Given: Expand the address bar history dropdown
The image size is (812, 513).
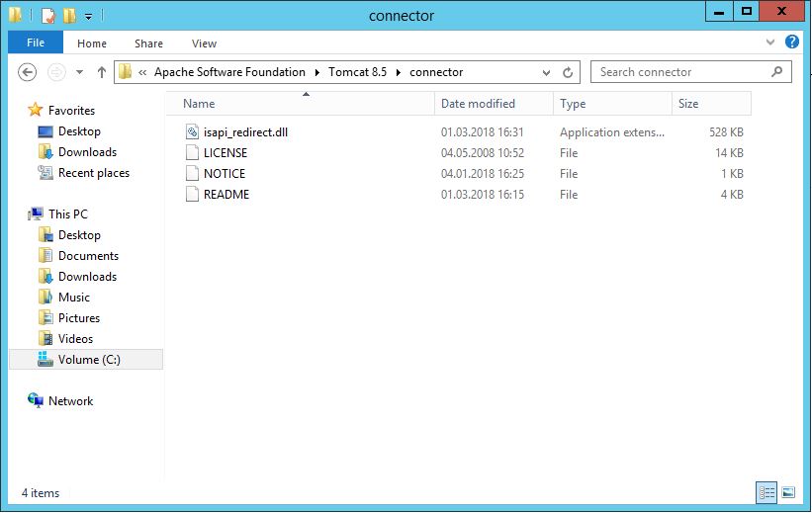Looking at the screenshot, I should point(546,72).
